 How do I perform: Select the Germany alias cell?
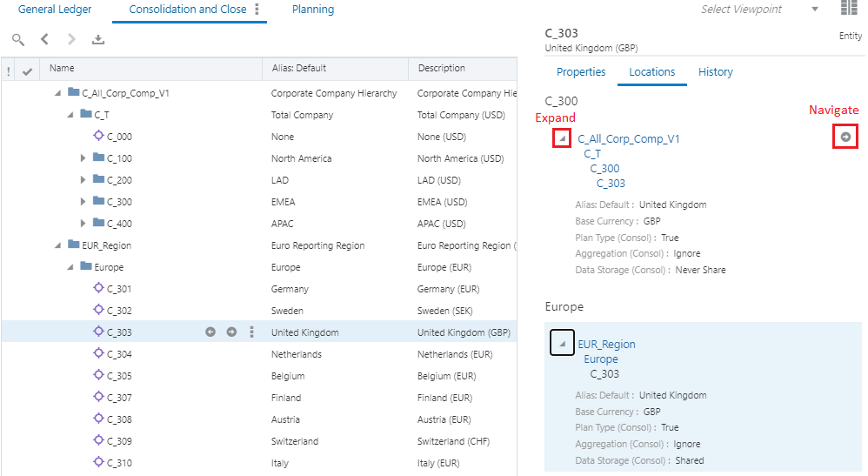[x=290, y=289]
